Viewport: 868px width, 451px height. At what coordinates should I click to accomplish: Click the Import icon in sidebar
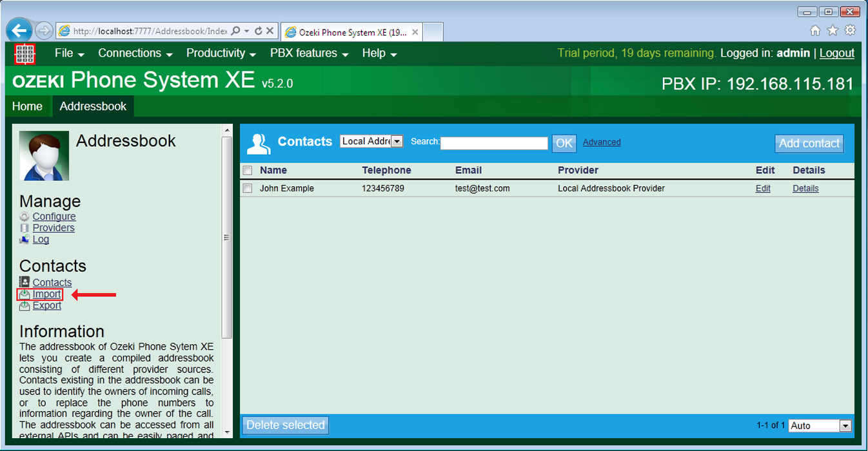click(25, 294)
